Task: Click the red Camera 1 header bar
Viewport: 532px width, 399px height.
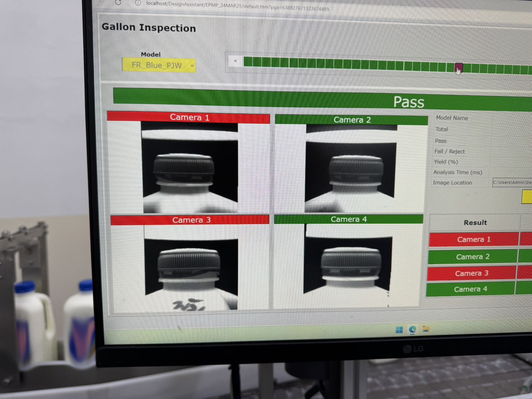Action: click(189, 117)
